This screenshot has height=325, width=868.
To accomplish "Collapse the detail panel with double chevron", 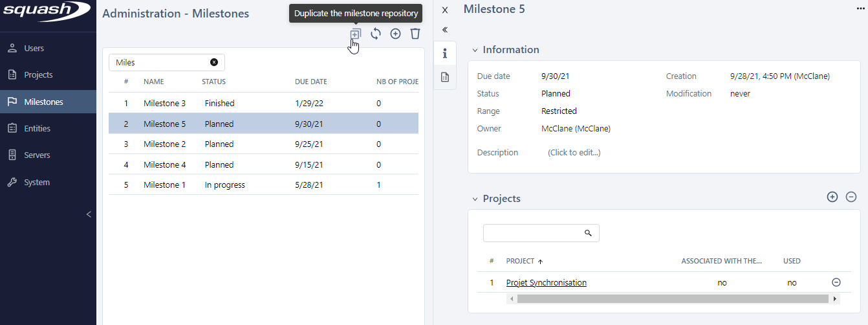I will tap(445, 30).
